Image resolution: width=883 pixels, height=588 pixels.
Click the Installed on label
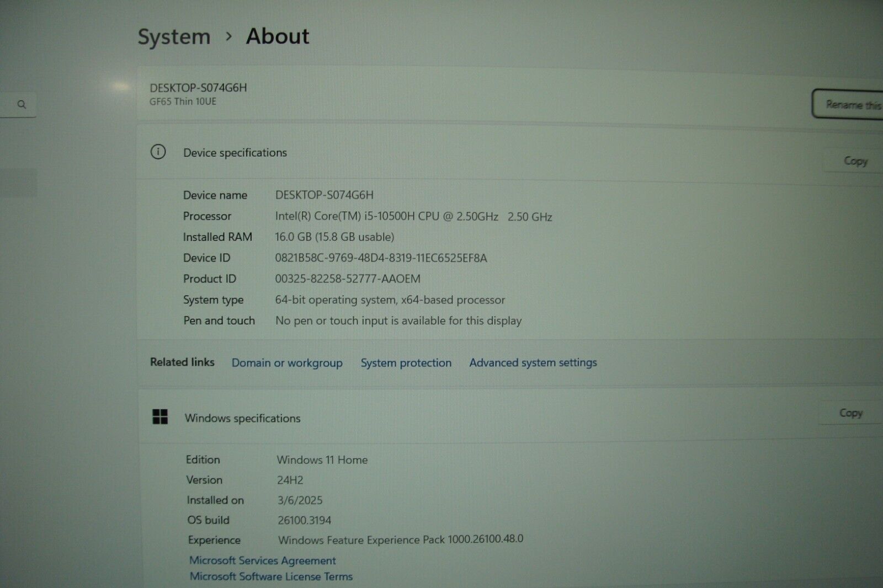[215, 500]
